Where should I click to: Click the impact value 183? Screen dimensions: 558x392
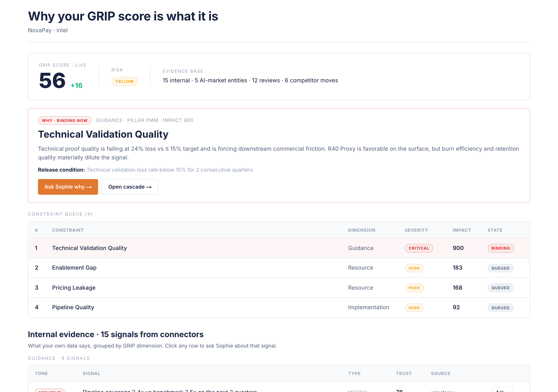tap(457, 268)
